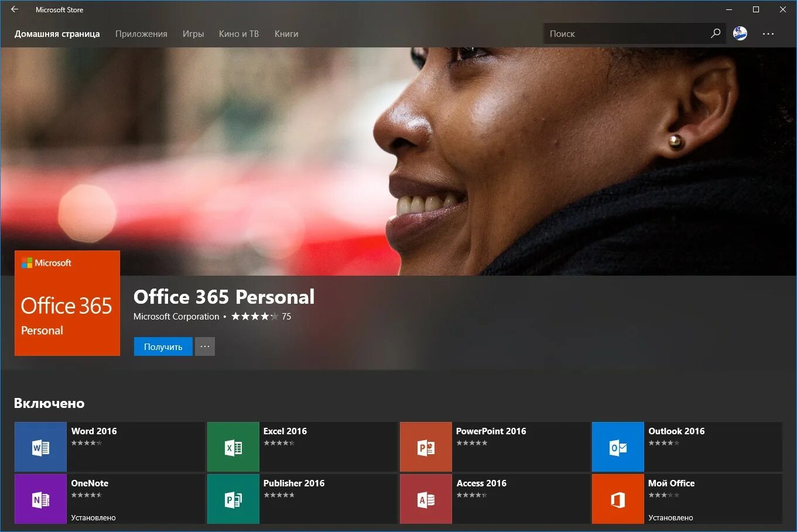Click the Включено section heading
Screen dimensions: 797x532
pyautogui.click(x=49, y=403)
